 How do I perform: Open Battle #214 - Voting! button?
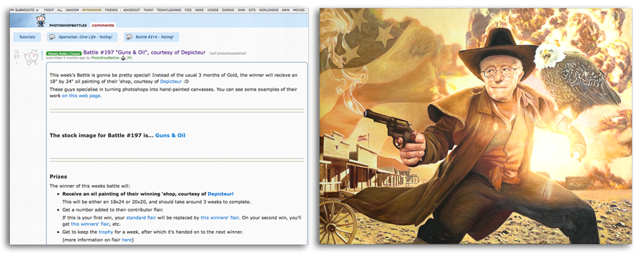point(152,37)
